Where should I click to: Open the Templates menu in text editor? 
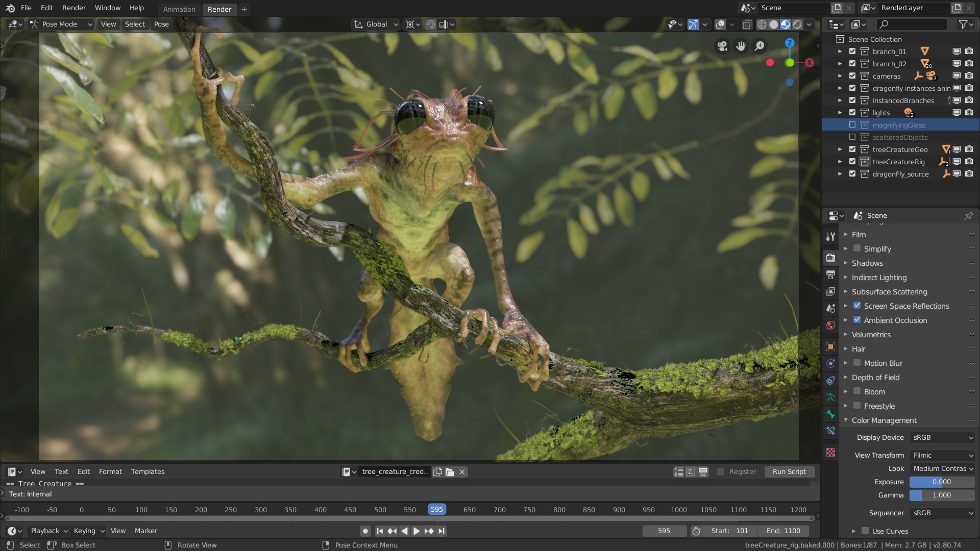[x=148, y=472]
